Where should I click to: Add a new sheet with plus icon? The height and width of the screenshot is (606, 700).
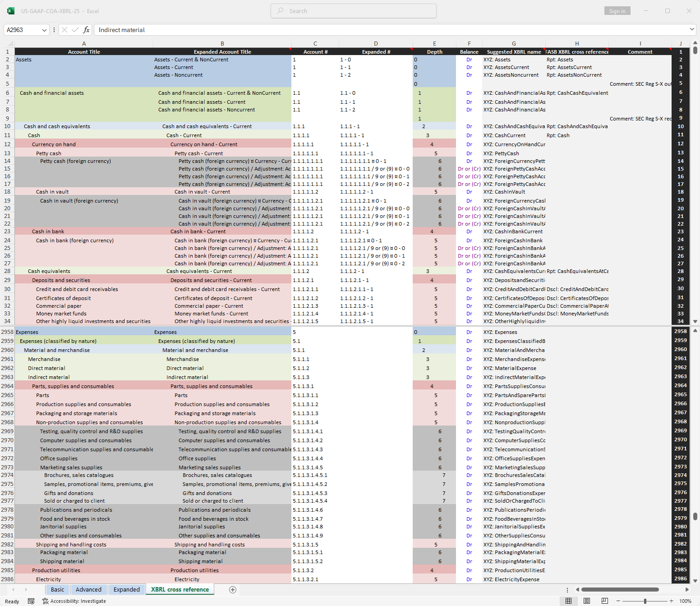(233, 590)
